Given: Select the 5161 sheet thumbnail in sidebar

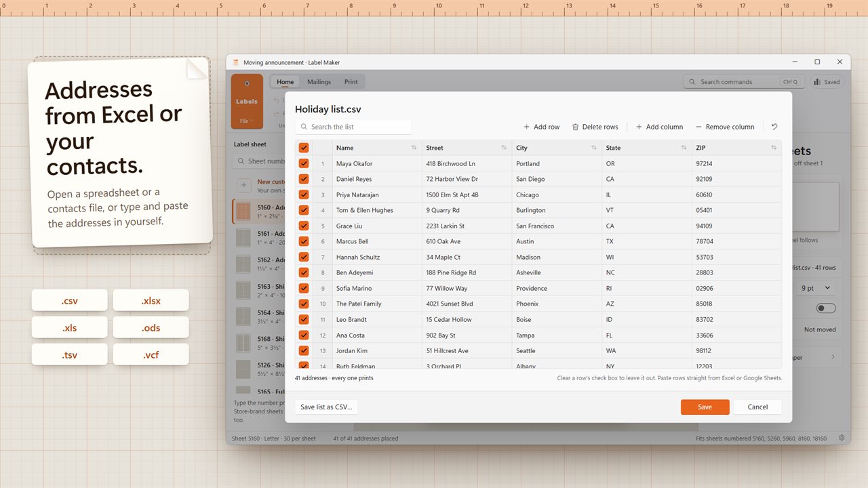Looking at the screenshot, I should [243, 238].
